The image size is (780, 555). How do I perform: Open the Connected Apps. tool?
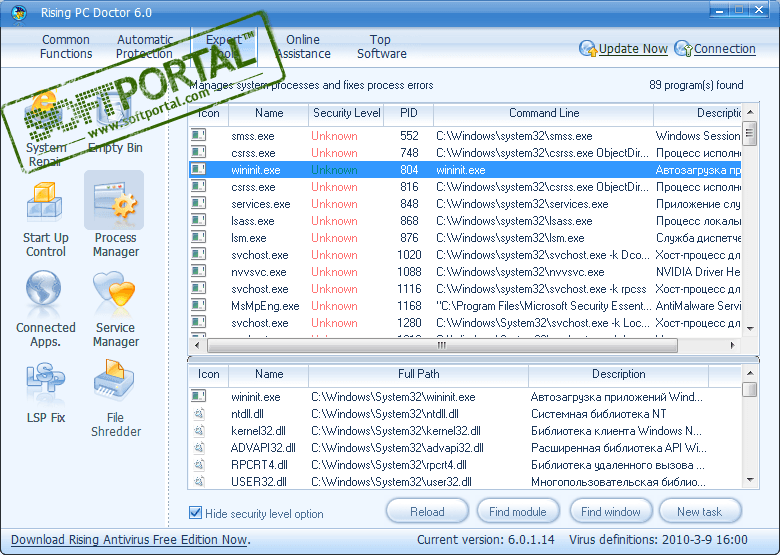coord(45,308)
